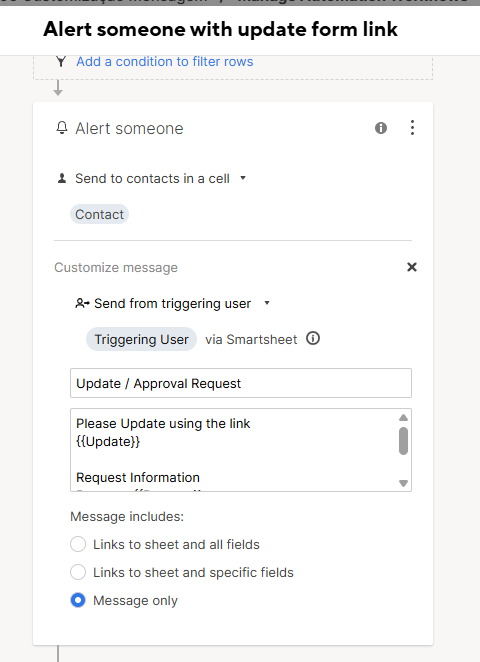Viewport: 480px width, 662px height.
Task: Select Links to sheet and specific fields
Action: 78,572
